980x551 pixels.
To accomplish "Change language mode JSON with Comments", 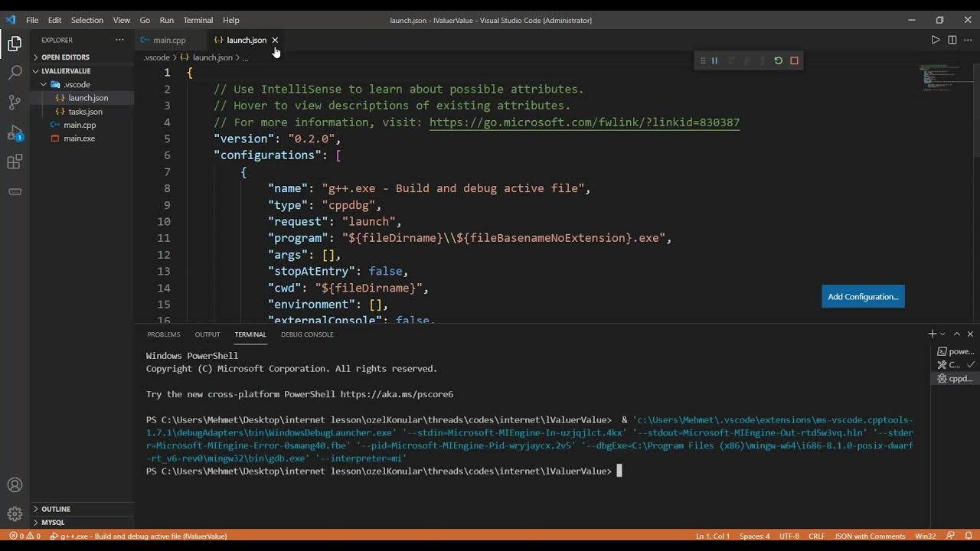I will 869,536.
